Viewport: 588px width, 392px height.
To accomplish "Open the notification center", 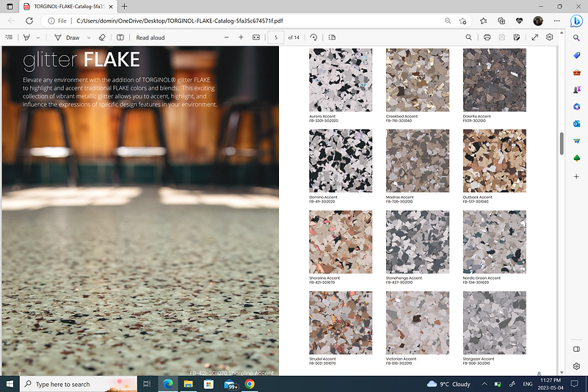I will [x=574, y=384].
